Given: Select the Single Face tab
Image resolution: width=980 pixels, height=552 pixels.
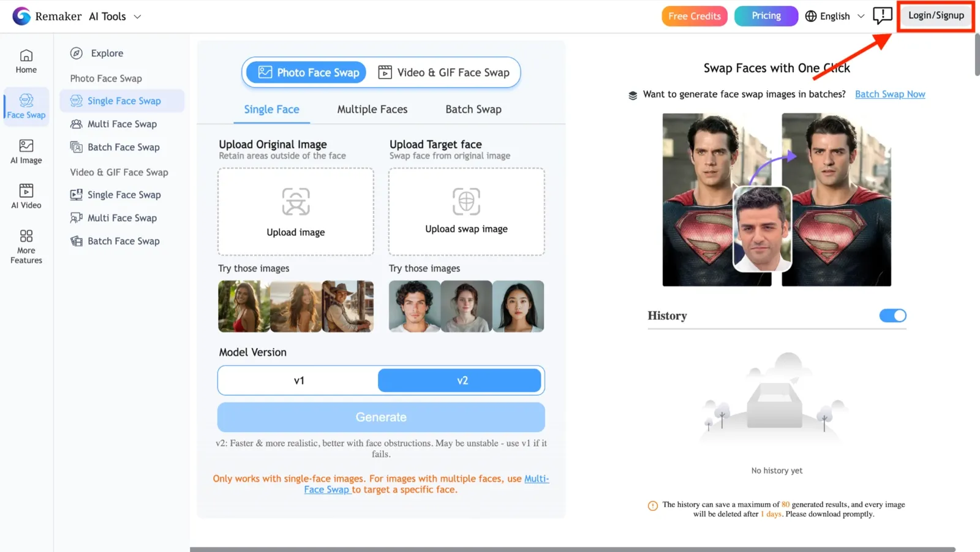Looking at the screenshot, I should pos(271,110).
